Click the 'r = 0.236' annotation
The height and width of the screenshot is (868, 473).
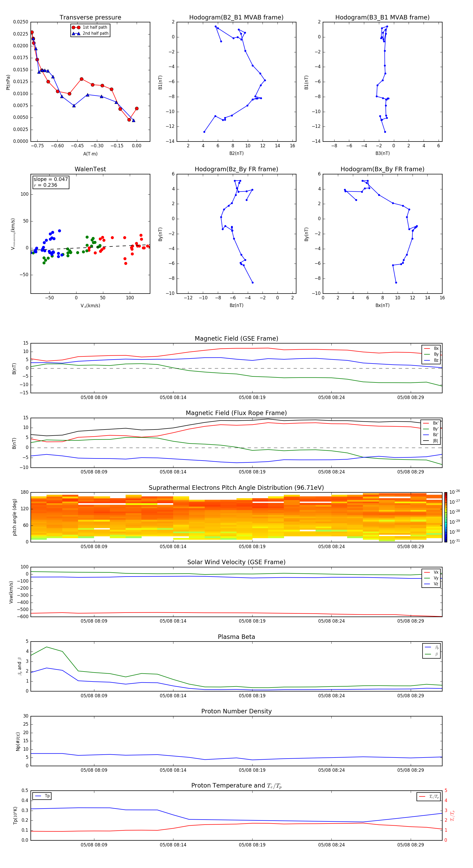click(45, 185)
